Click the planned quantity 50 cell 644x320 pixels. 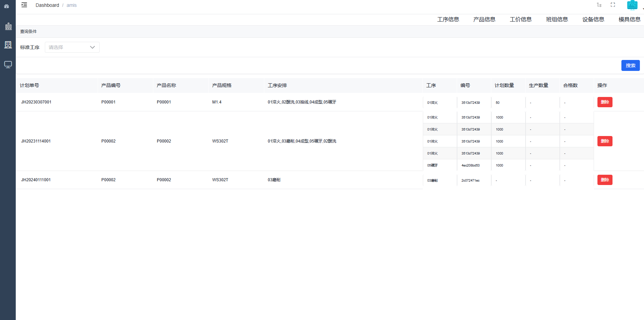click(497, 103)
